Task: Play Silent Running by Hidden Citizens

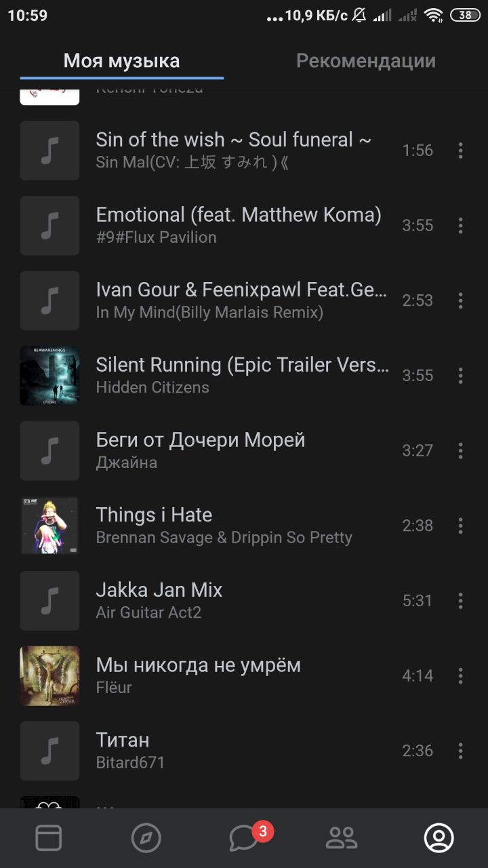Action: click(244, 376)
